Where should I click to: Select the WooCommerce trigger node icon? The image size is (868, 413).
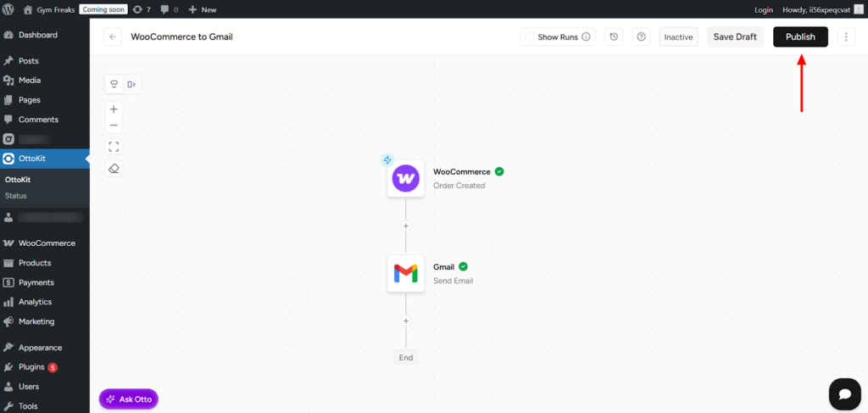[405, 179]
